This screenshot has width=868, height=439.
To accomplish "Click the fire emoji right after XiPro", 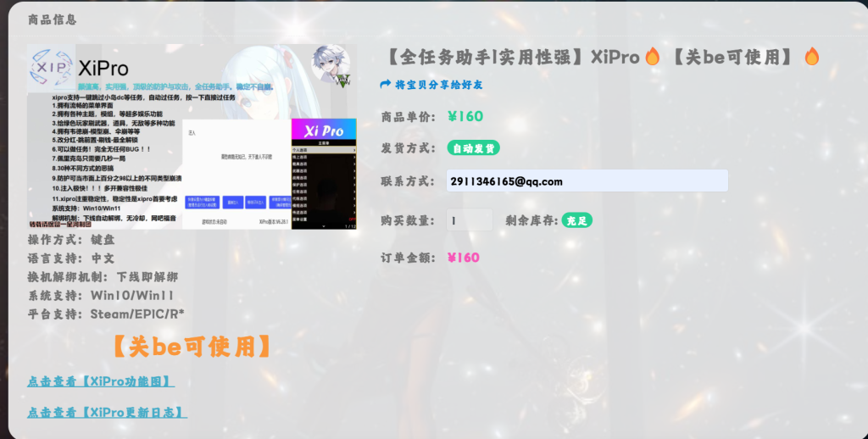I will 652,57.
